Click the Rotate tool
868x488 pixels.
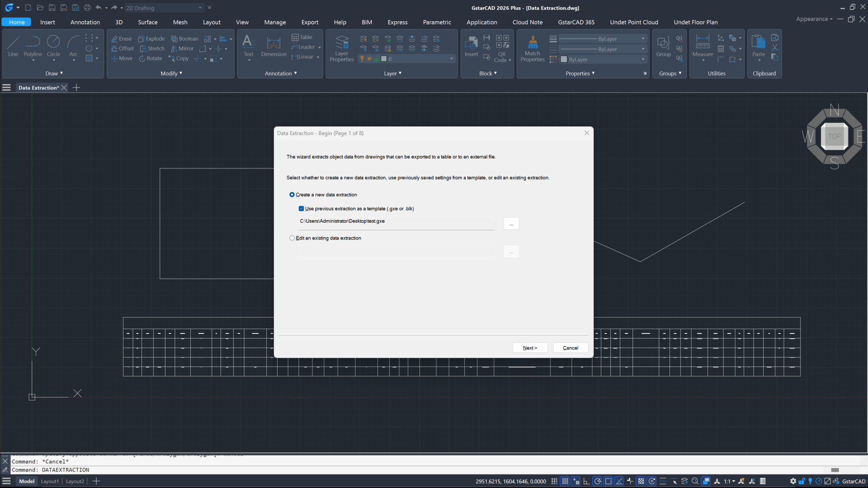151,59
